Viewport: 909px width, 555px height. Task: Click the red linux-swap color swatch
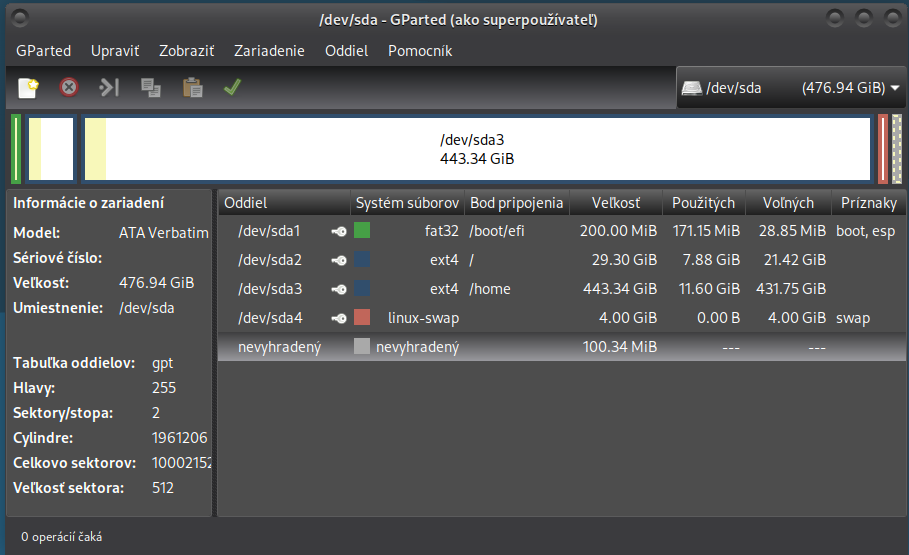(362, 318)
